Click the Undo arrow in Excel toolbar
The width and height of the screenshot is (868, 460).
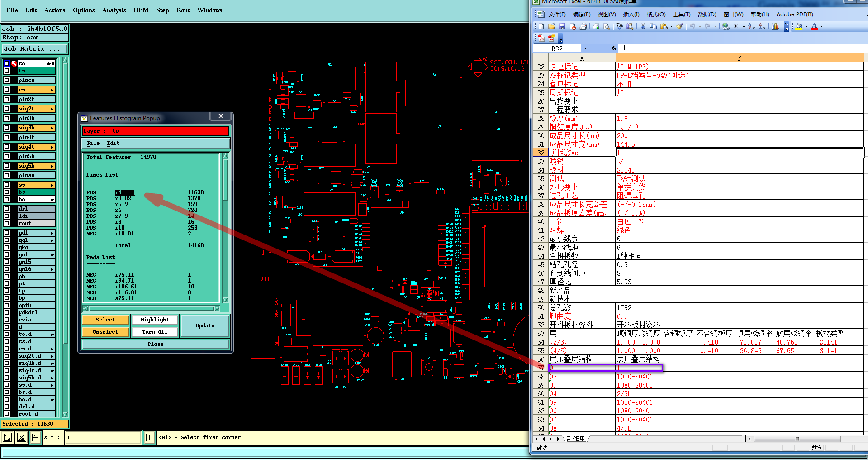(x=692, y=26)
